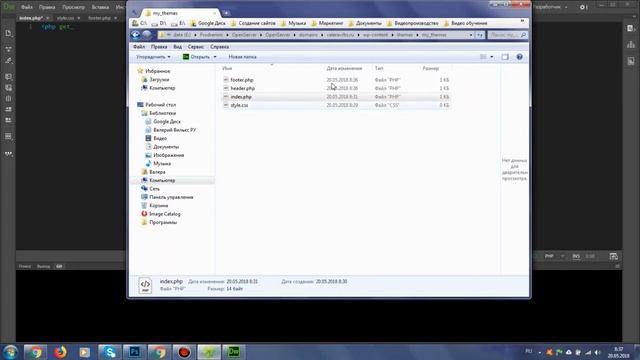Select the index.php file row

click(336, 97)
